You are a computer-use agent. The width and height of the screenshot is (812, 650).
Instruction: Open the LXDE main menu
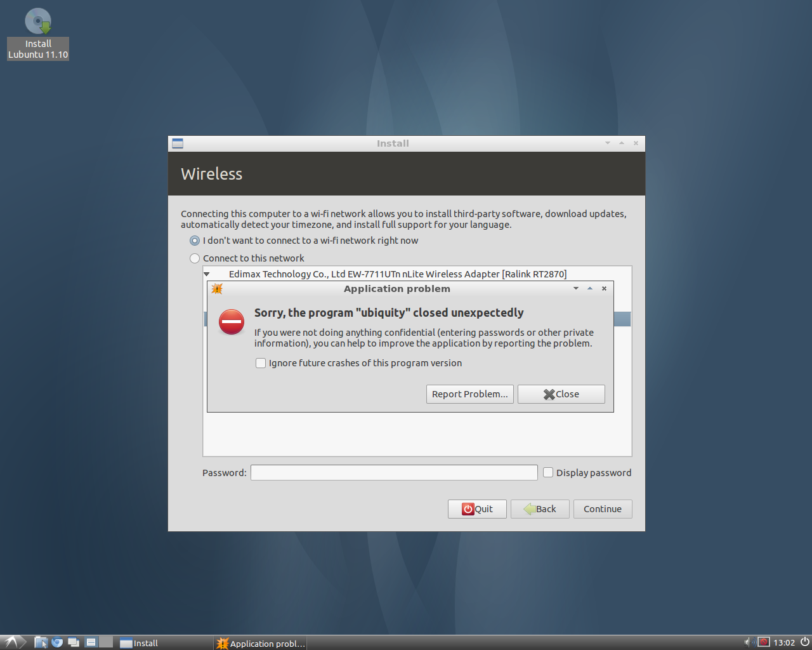pos(12,642)
